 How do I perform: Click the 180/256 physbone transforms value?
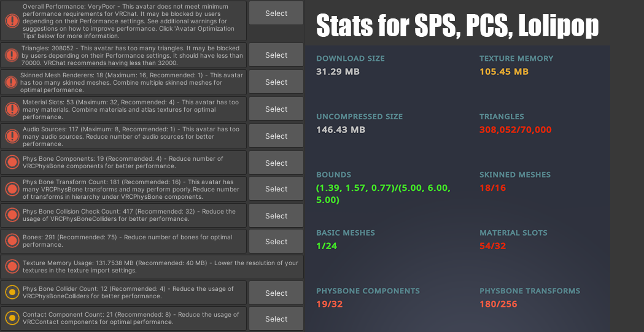click(499, 304)
